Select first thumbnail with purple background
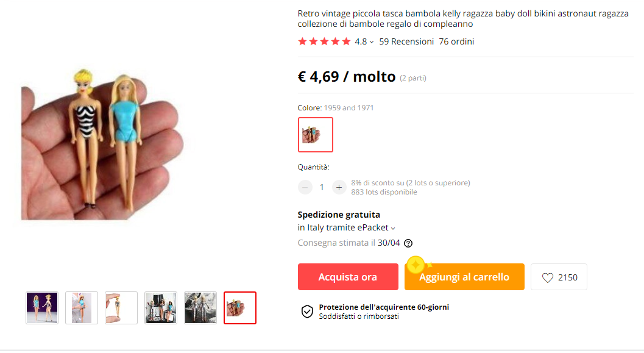Screen dimensions: 644x353 pos(42,308)
